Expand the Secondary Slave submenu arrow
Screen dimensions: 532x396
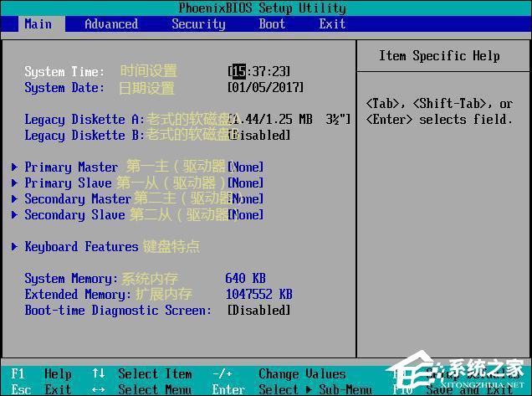coord(15,214)
